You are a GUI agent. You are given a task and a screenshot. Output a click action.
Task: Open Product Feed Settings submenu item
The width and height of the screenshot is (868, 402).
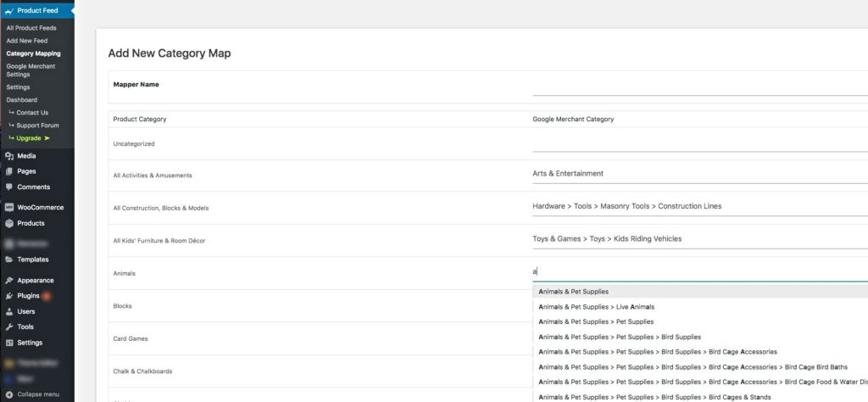tap(18, 87)
